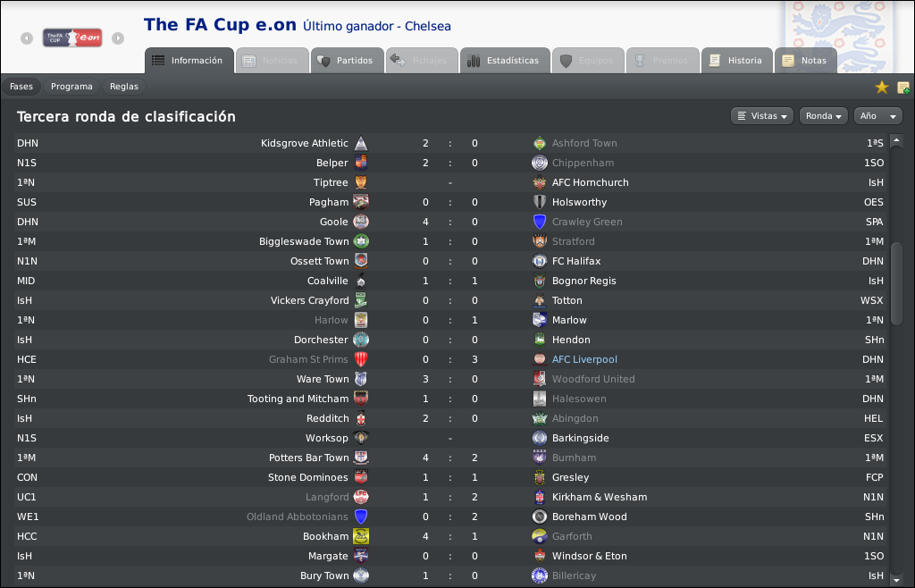
Task: Open the Vistas dropdown
Action: point(761,116)
